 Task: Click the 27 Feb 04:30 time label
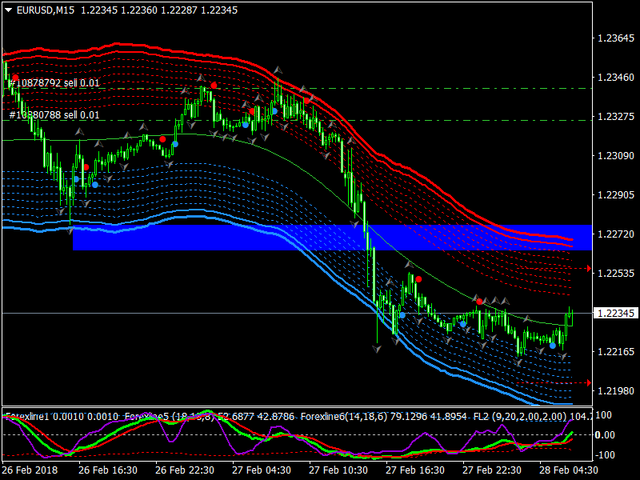coord(262,470)
